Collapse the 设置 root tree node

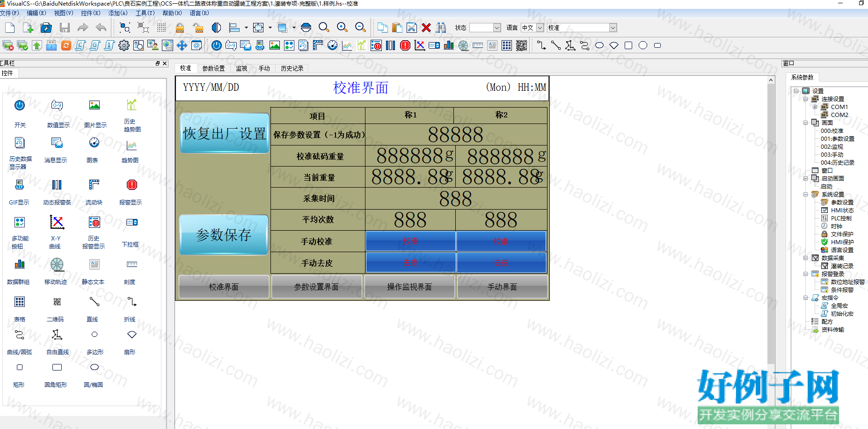pyautogui.click(x=796, y=91)
